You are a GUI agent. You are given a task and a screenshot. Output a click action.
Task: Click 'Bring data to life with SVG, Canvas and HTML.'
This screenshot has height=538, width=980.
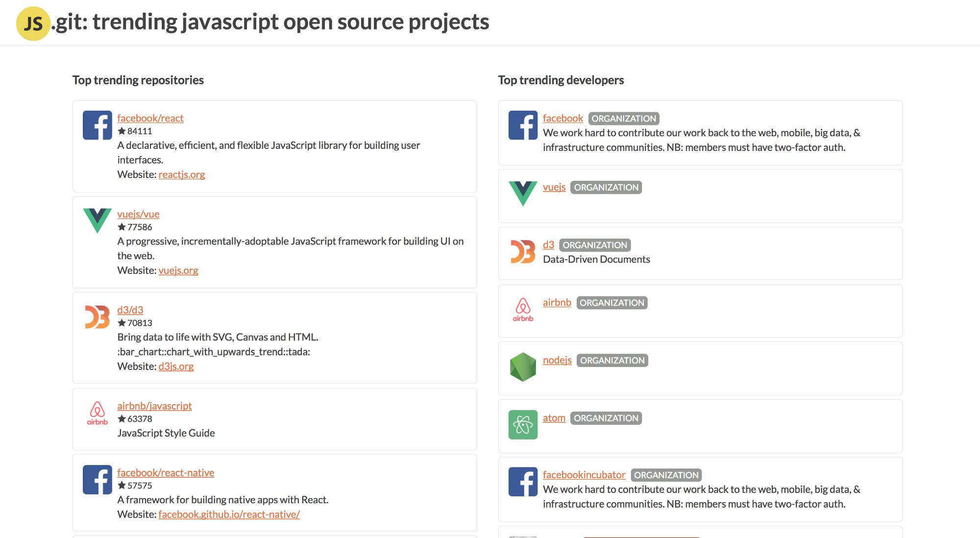pyautogui.click(x=218, y=337)
